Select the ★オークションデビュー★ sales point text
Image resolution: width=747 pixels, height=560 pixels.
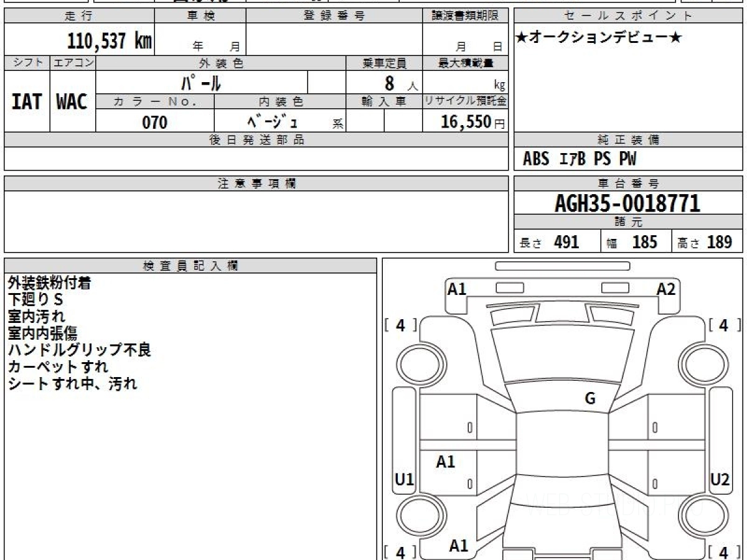(599, 38)
